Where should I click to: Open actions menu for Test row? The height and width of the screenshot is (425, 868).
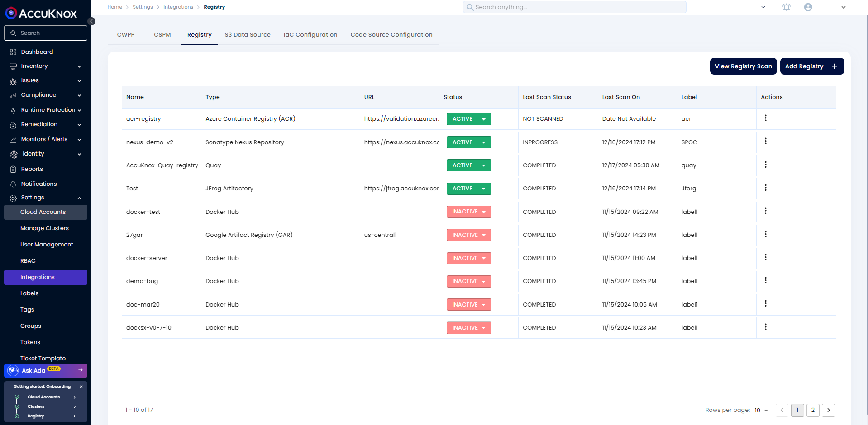[765, 188]
